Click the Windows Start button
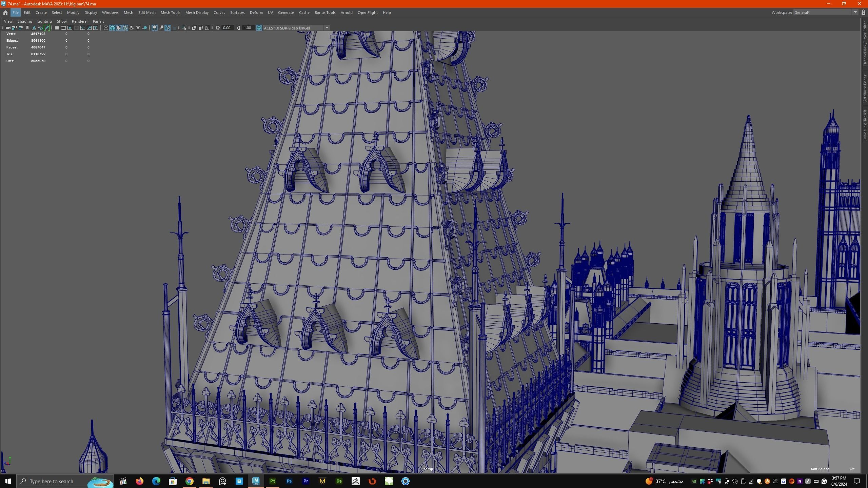This screenshot has height=488, width=868. coord(8,481)
